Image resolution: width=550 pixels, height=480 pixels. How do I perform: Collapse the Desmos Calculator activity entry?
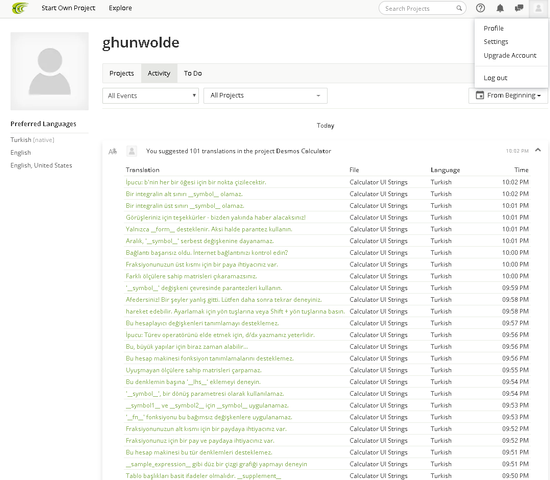pos(538,150)
